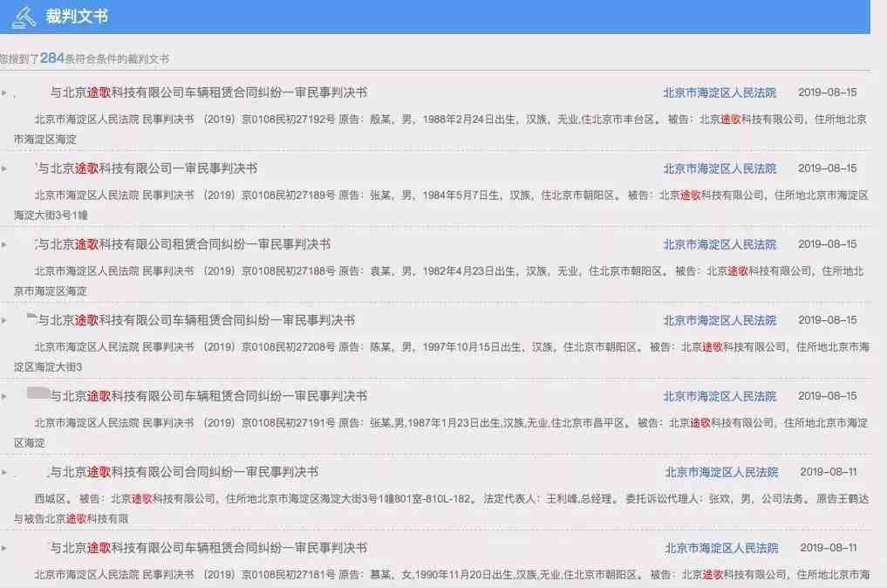Screen dimensions: 887x588
Task: Expand the row for case 京0108民初27208号
Action: click(x=4, y=320)
